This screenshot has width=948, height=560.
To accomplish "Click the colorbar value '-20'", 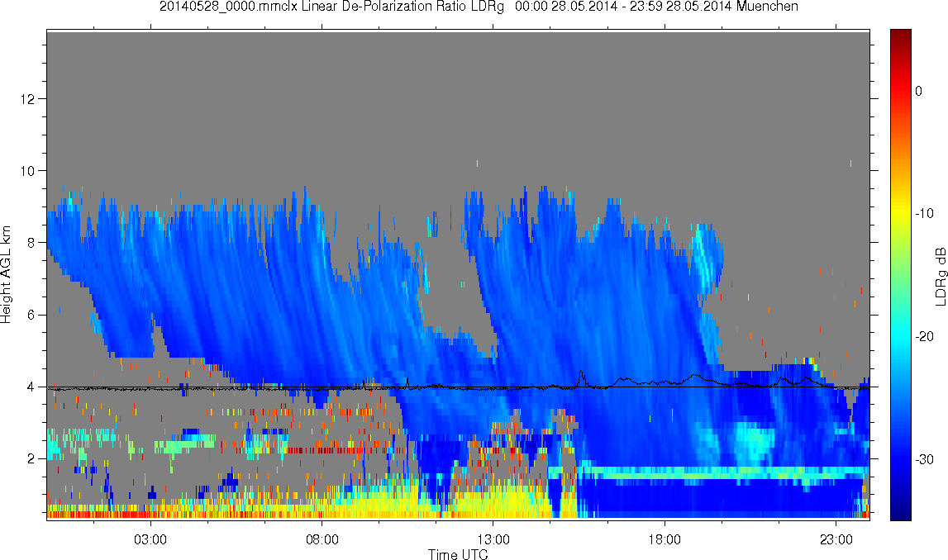I will click(x=924, y=336).
